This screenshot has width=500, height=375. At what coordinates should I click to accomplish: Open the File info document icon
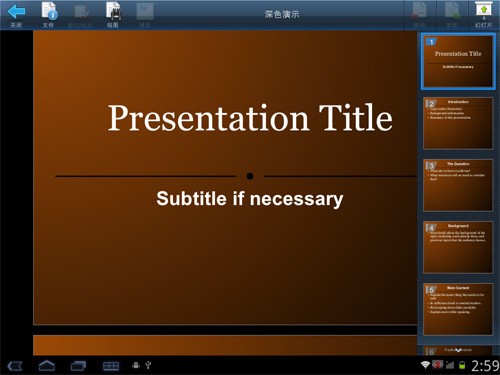point(49,11)
